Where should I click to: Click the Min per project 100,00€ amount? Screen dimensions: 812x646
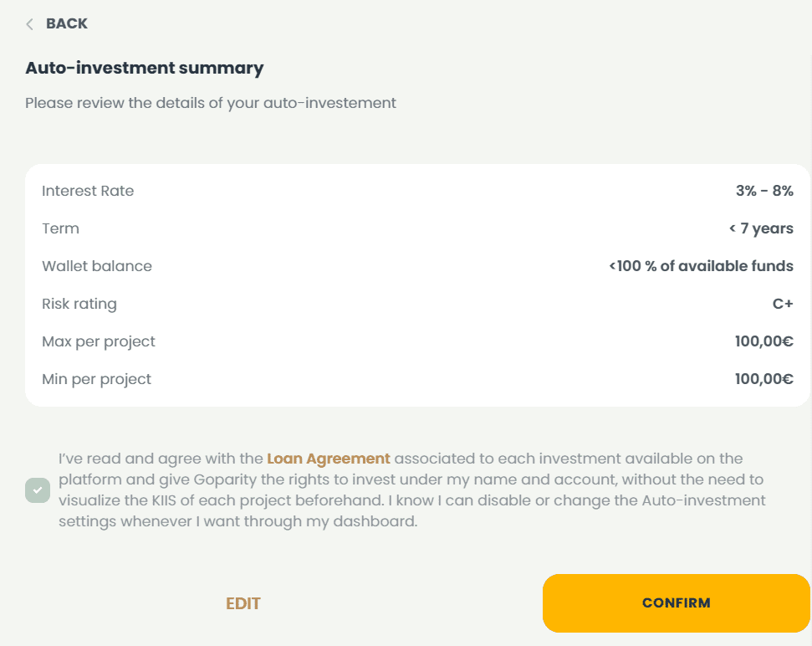pyautogui.click(x=763, y=379)
